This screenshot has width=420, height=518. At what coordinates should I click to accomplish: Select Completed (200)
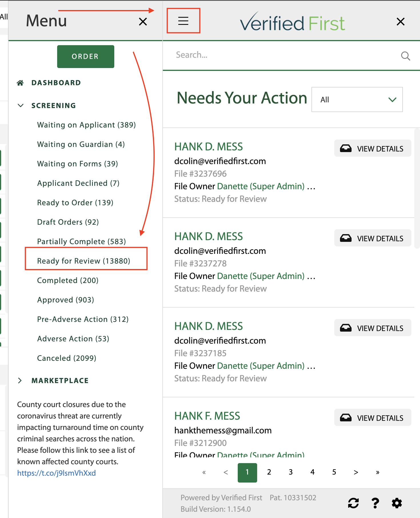68,280
